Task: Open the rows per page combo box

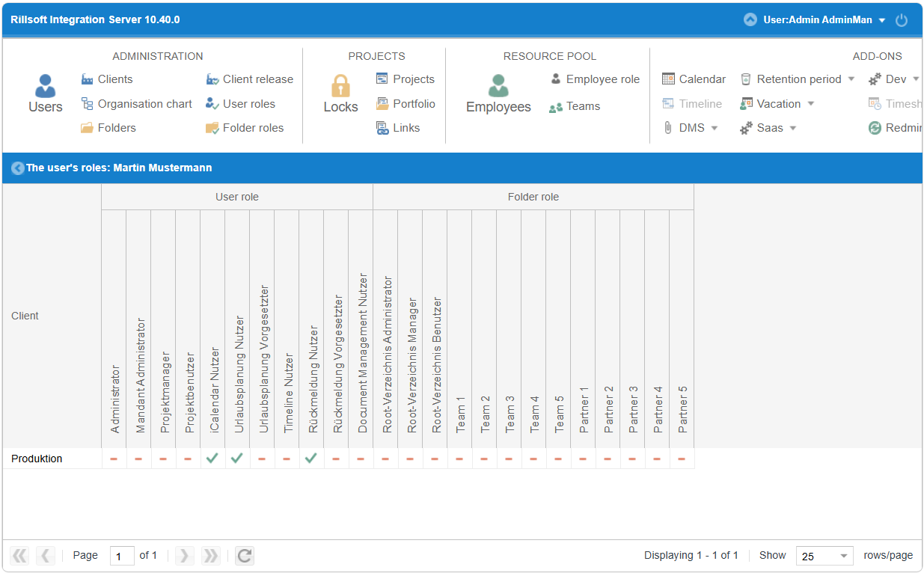Action: click(824, 556)
